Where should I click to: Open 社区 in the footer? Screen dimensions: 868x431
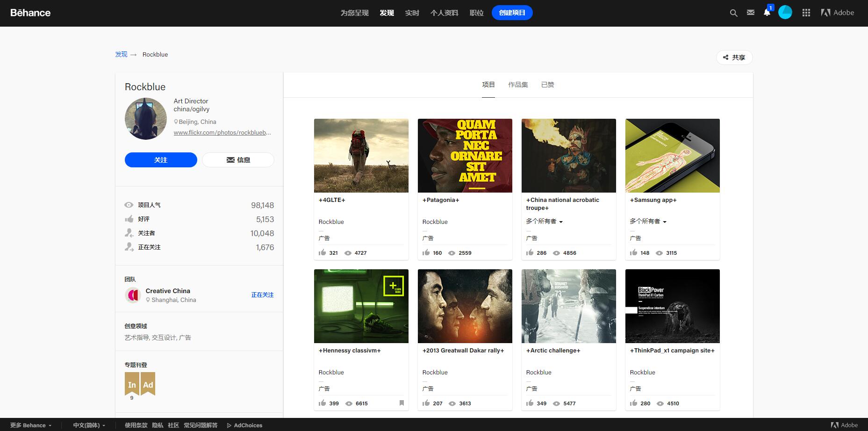[x=173, y=425]
